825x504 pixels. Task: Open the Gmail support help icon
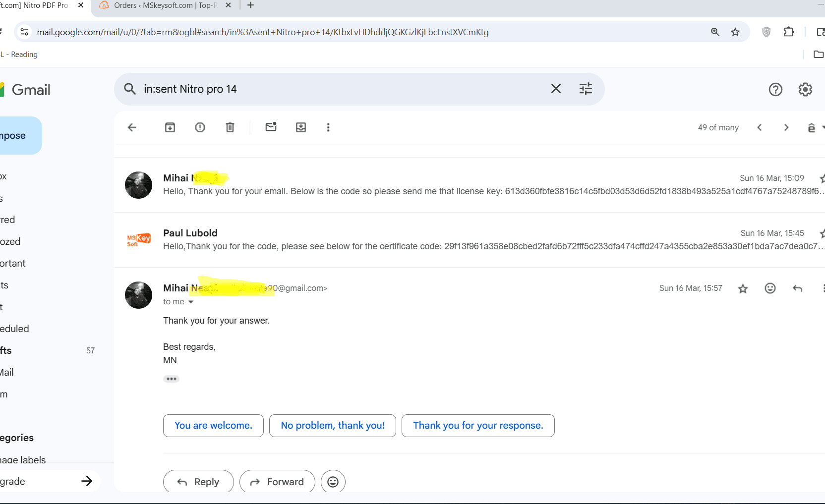pyautogui.click(x=775, y=90)
